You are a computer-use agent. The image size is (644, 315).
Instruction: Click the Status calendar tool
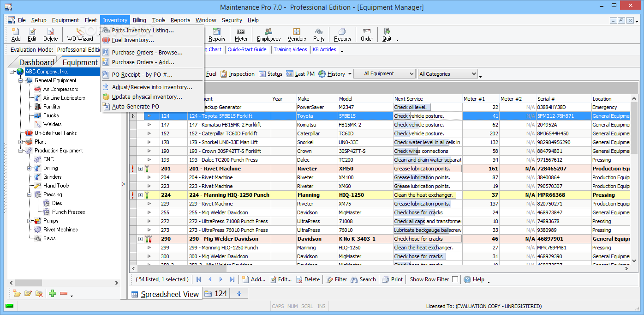coord(270,74)
